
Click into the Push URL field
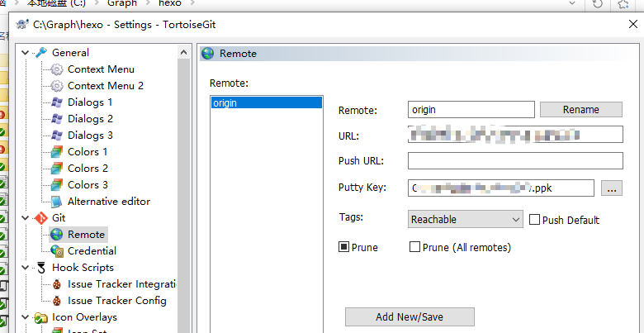[515, 161]
